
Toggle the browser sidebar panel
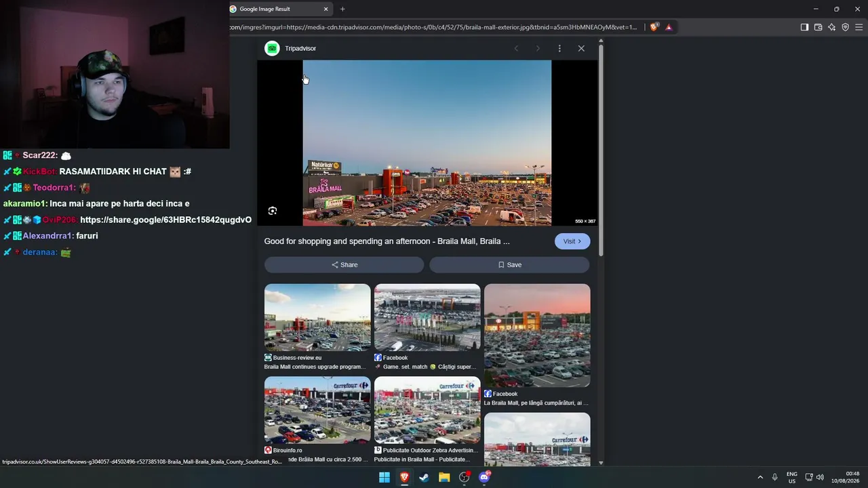[x=804, y=27]
